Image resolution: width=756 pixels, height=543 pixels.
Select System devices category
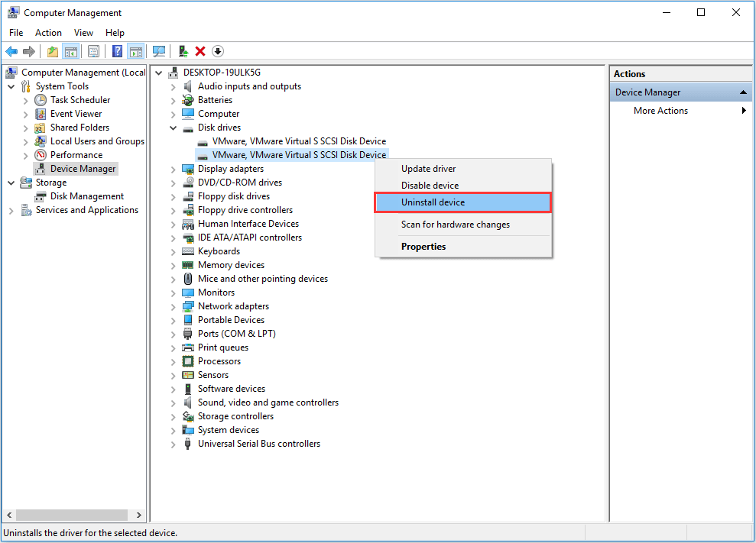[228, 430]
